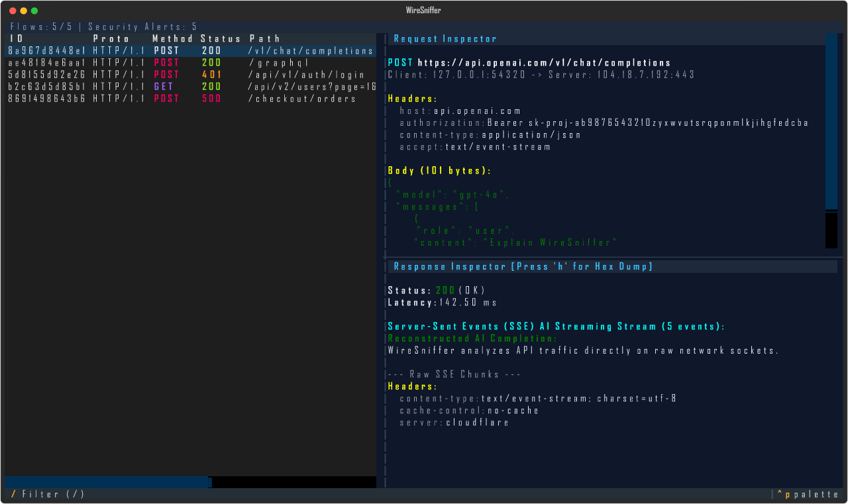Screen dimensions: 848x504
Task: Click the "content": "Explain WireSniffer" line
Action: tap(515, 242)
